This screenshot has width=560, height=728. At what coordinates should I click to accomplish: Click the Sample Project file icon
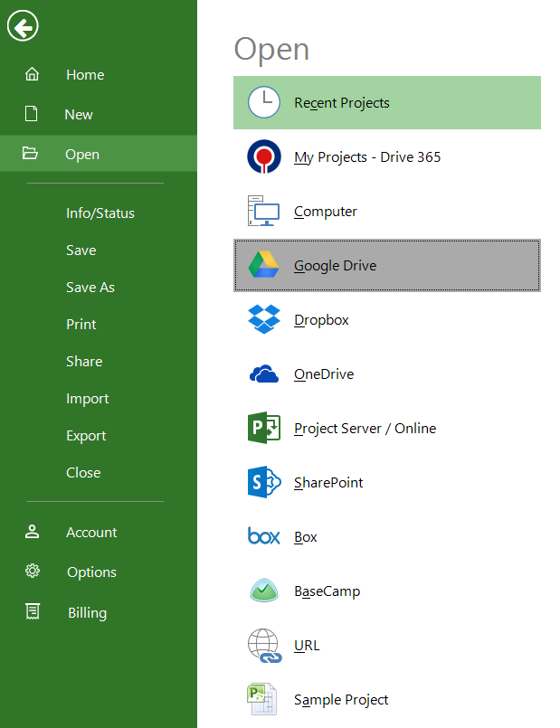[261, 699]
